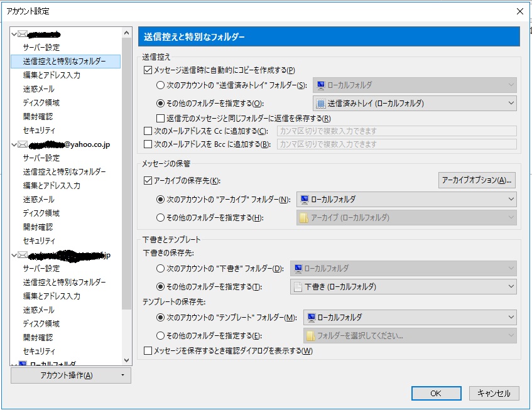The height and width of the screenshot is (410, 532).
Task: Click the 下書き document icon in dropdown
Action: tap(298, 287)
